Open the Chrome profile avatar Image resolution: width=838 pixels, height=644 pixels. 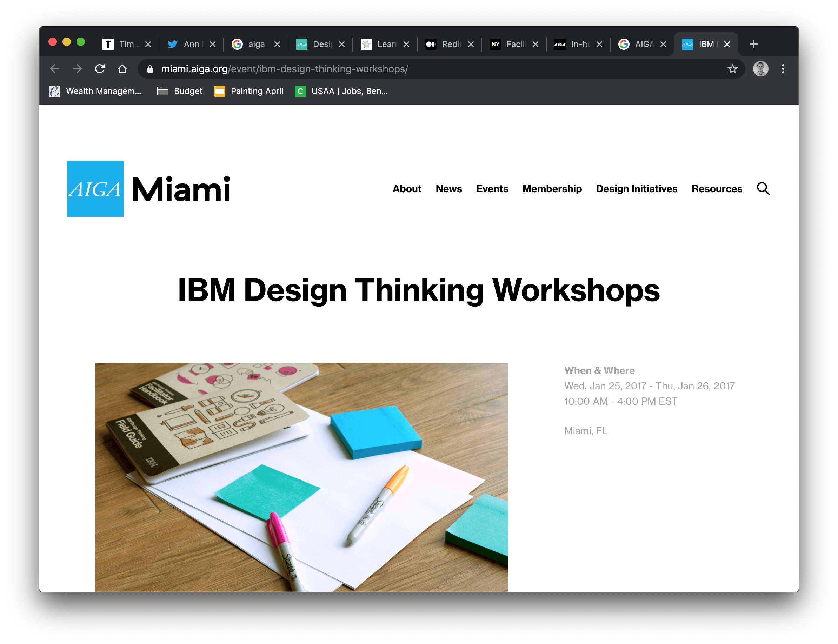[x=760, y=69]
